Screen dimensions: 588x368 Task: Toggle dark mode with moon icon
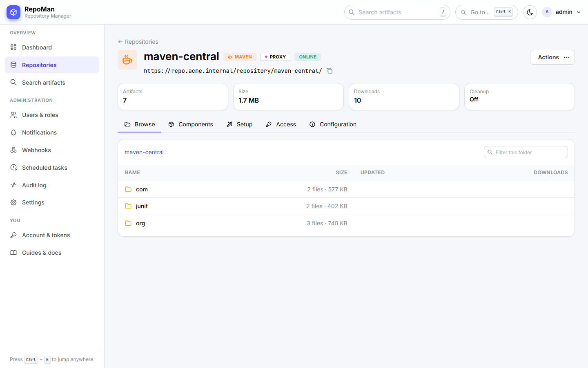tap(530, 12)
